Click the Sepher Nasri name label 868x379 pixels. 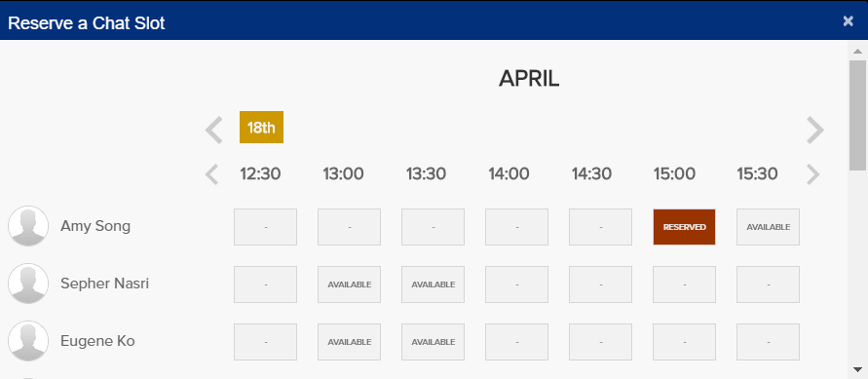tap(104, 284)
